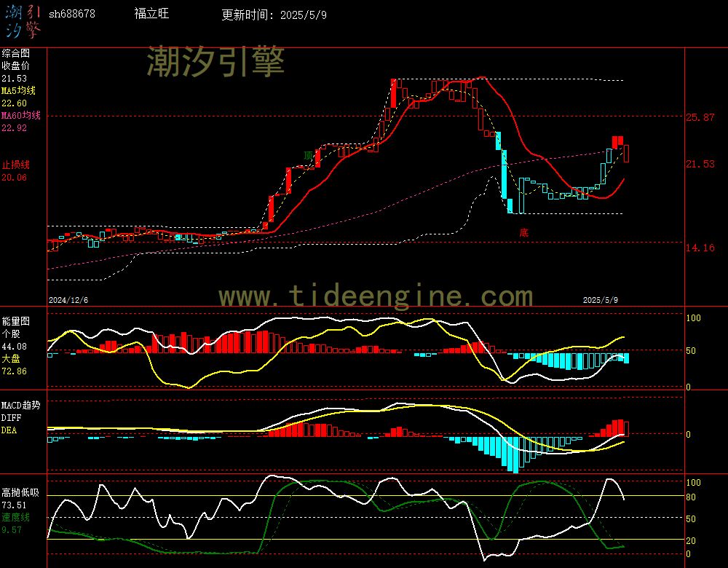Image resolution: width=728 pixels, height=568 pixels.
Task: Click the 0 axis label in 高抛低吸 panel
Action: tap(688, 554)
